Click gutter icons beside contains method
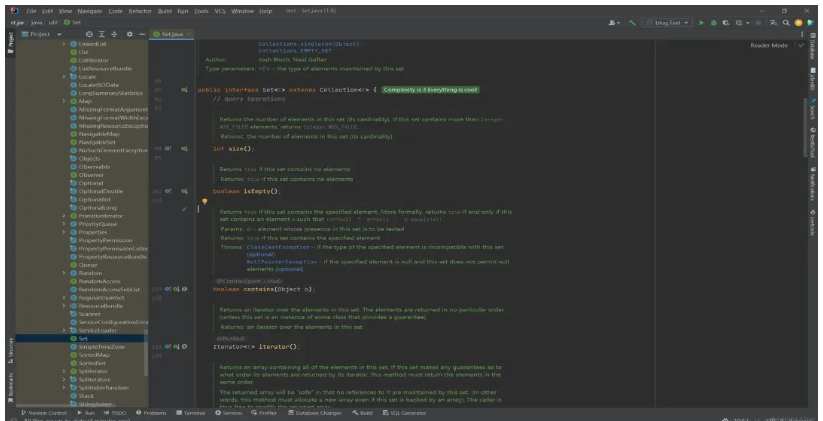Screen dimensions: 823x421 point(176,289)
